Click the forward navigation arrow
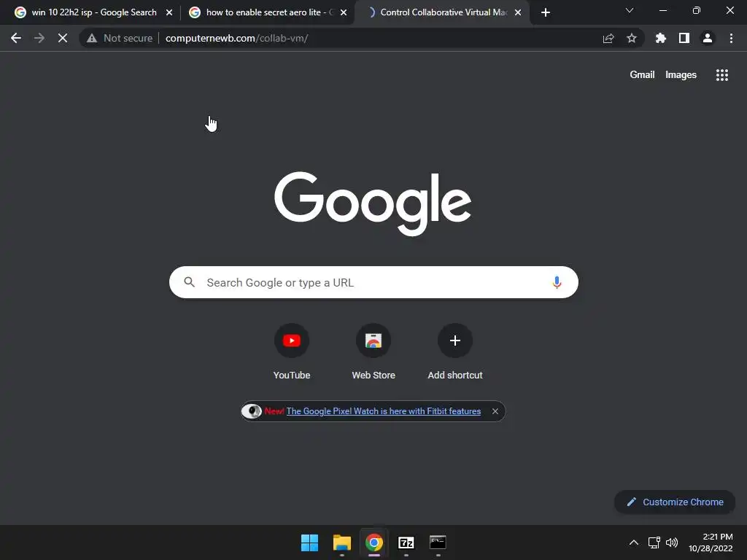Screen dimensions: 747x560 click(39, 38)
